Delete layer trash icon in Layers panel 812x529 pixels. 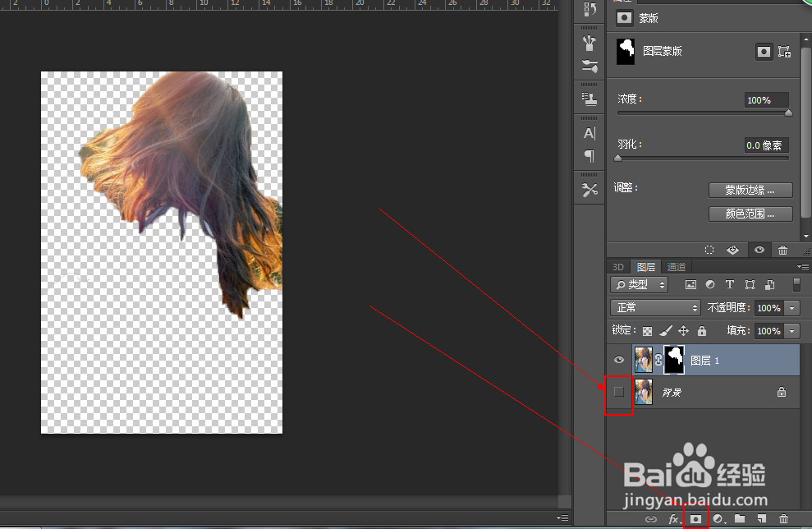point(783,518)
